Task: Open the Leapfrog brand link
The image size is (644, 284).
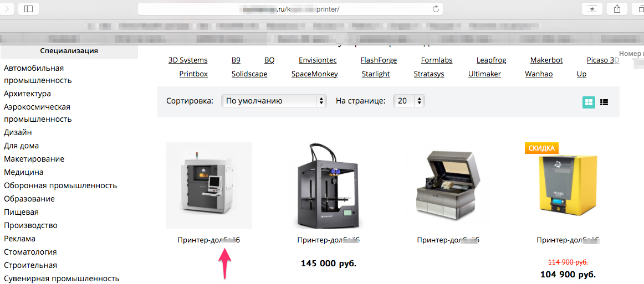Action: pyautogui.click(x=491, y=60)
